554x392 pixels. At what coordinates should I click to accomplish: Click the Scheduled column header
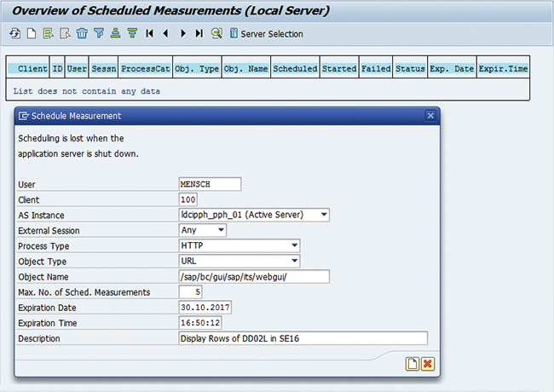[295, 68]
